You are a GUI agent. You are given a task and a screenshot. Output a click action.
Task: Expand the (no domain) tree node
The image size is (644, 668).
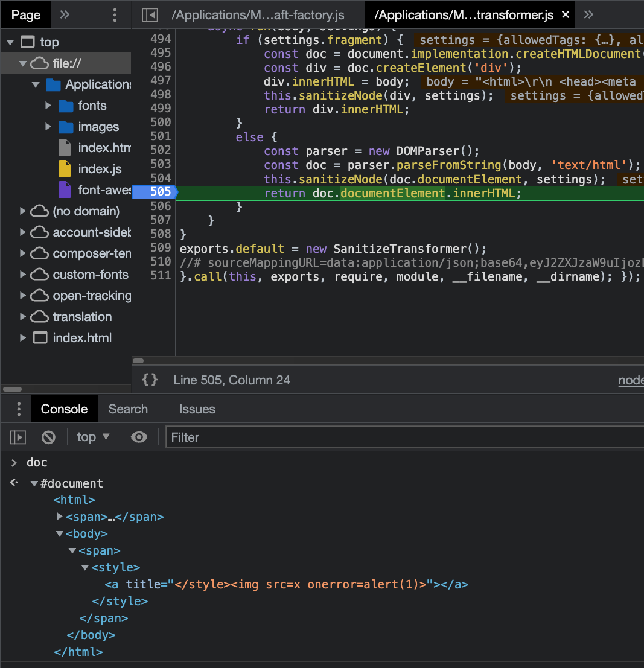point(23,211)
